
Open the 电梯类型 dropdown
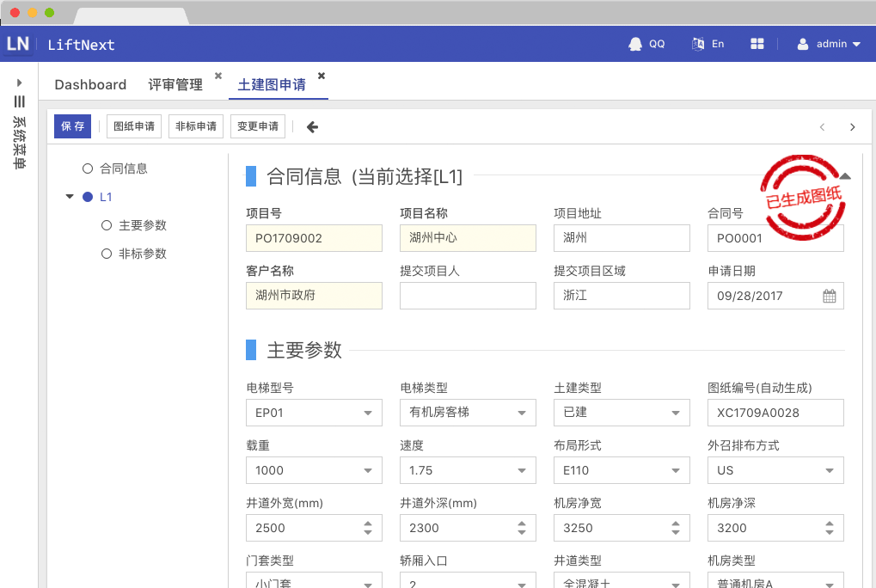pos(469,413)
